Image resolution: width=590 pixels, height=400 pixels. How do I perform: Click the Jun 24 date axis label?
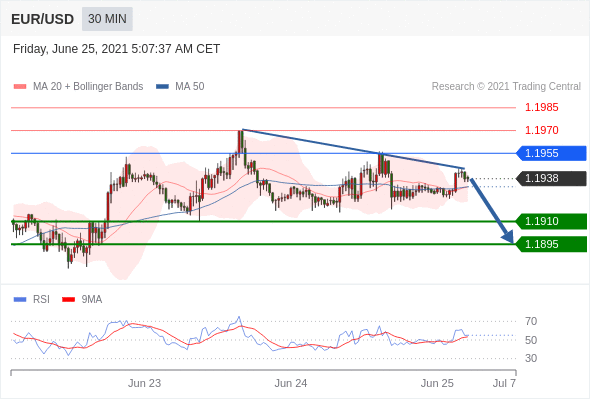pyautogui.click(x=291, y=383)
